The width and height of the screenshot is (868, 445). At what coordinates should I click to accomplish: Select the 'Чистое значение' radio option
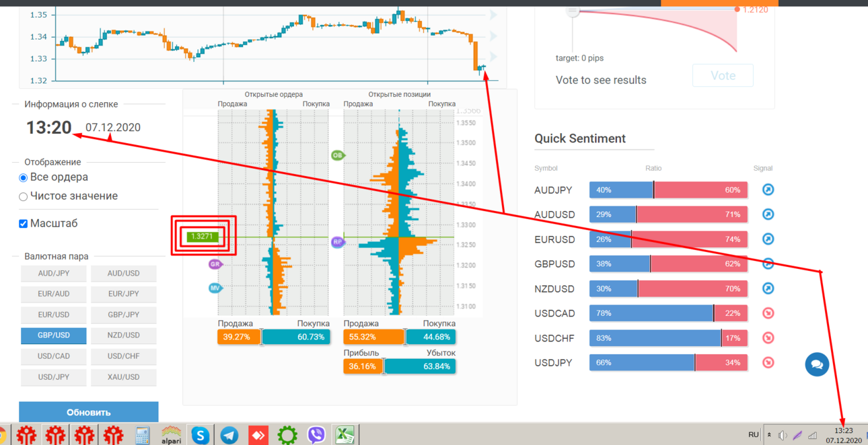click(23, 196)
